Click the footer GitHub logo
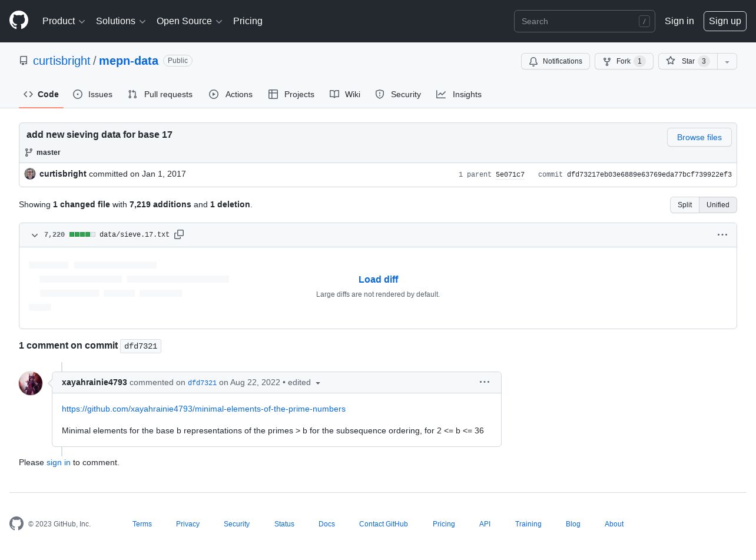The width and height of the screenshot is (756, 560). pyautogui.click(x=16, y=523)
